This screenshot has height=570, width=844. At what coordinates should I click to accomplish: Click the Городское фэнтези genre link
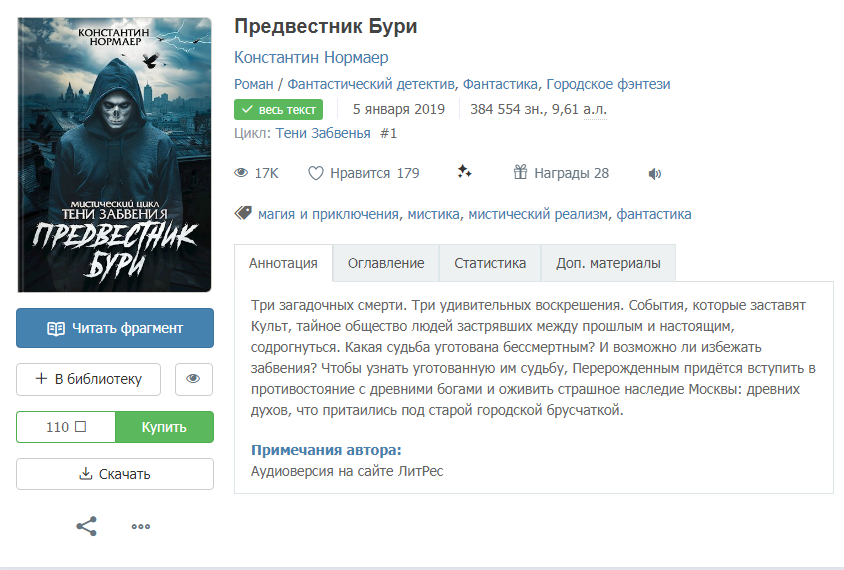tap(608, 85)
